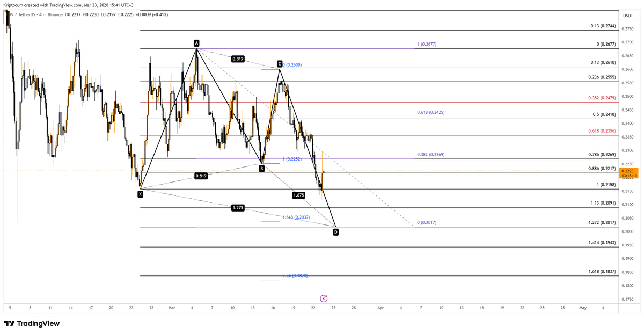Image resolution: width=644 pixels, height=334 pixels.
Task: Click the 1 (0.2158) Fibonacci label
Action: [x=606, y=185]
